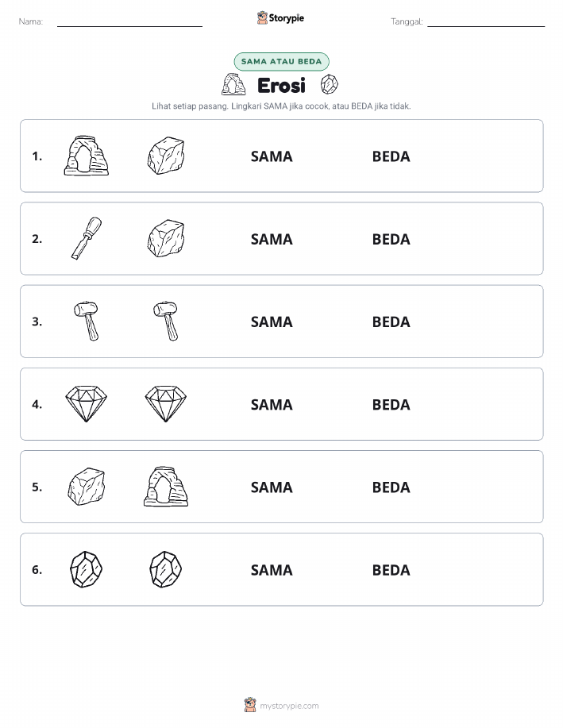The width and height of the screenshot is (563, 728).
Task: Click the chisel icon in row 2
Action: [x=87, y=238]
